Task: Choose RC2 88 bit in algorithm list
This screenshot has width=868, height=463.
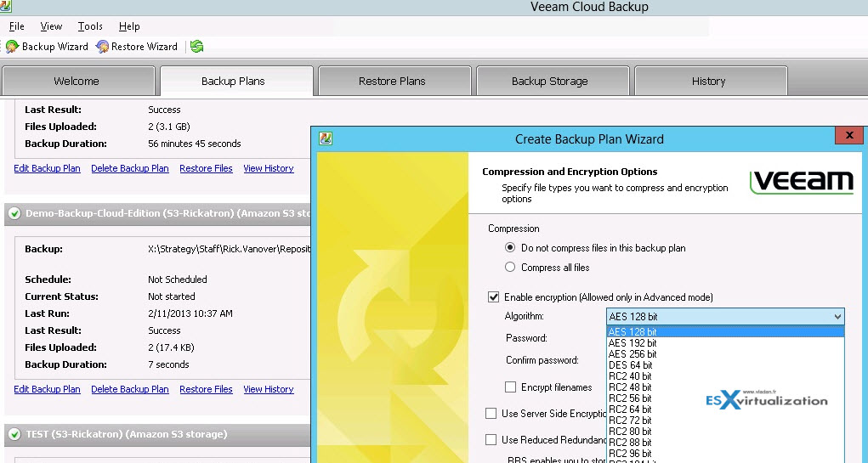Action: (x=725, y=443)
